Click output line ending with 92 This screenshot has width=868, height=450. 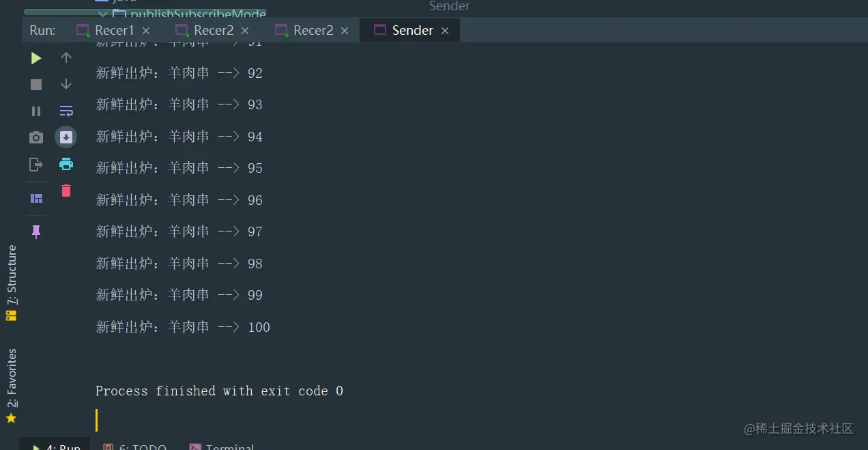coord(179,73)
